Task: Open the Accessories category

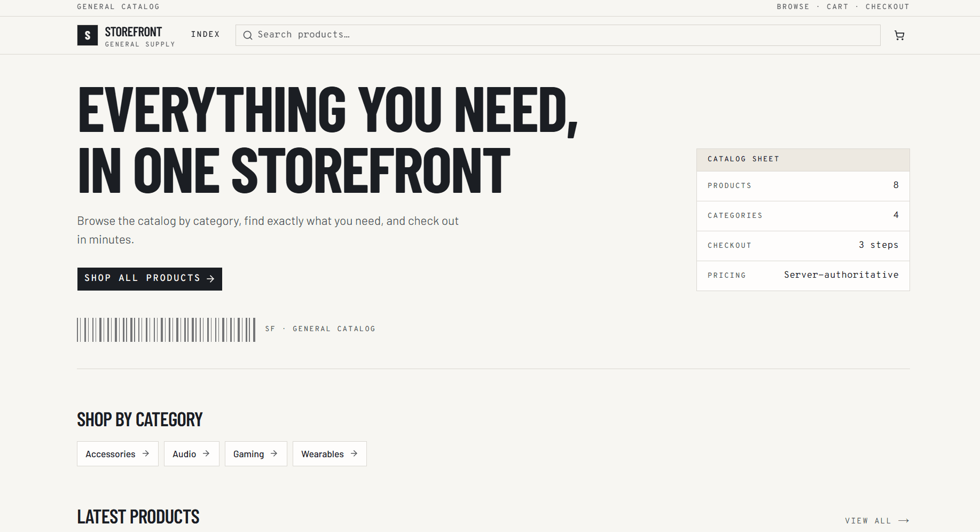Action: [117, 454]
